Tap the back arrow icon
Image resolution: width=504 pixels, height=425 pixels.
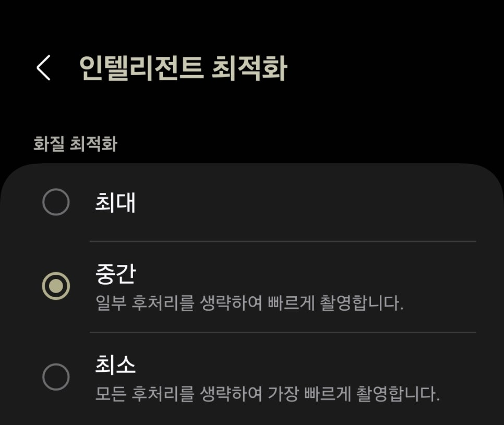tap(44, 68)
